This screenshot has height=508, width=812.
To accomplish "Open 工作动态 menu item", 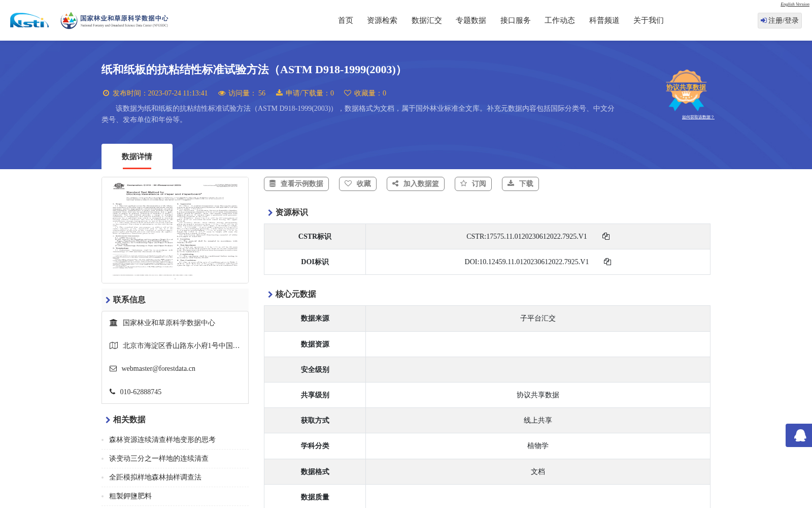I will point(560,20).
